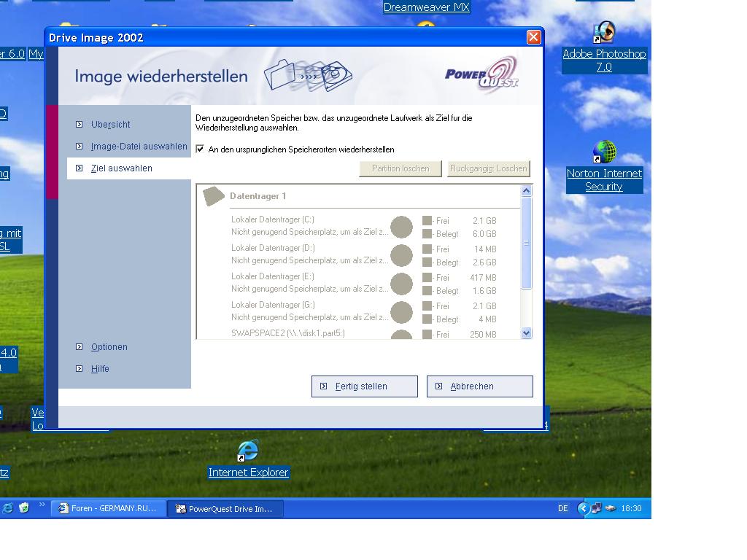The height and width of the screenshot is (560, 747).
Task: Open Optionen in the sidebar
Action: click(x=109, y=346)
